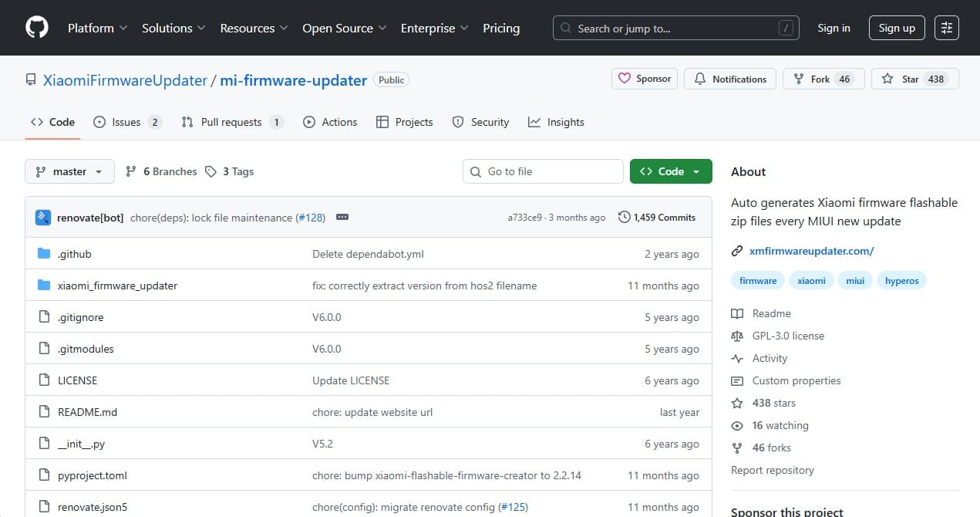Open the Platform dropdown menu
The image size is (980, 517).
(x=97, y=28)
